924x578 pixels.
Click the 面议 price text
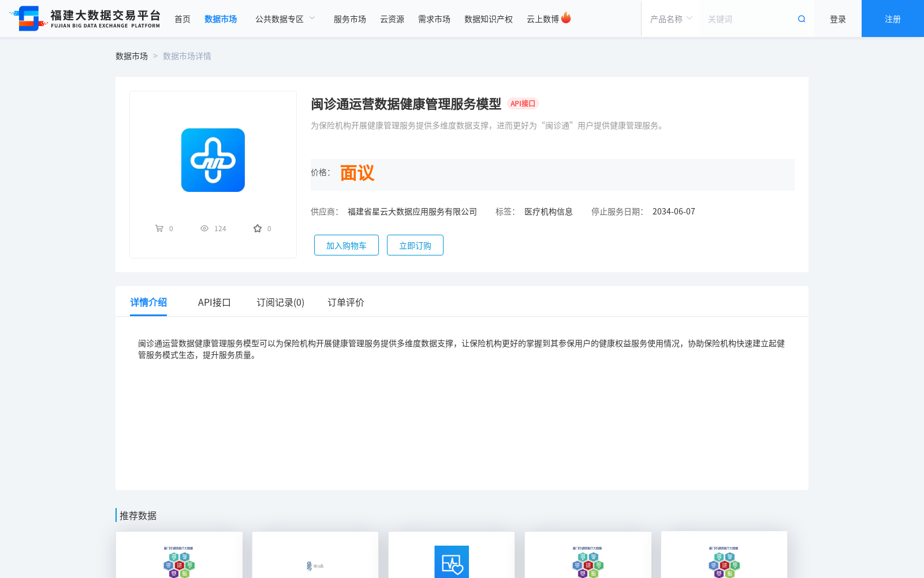pos(357,173)
